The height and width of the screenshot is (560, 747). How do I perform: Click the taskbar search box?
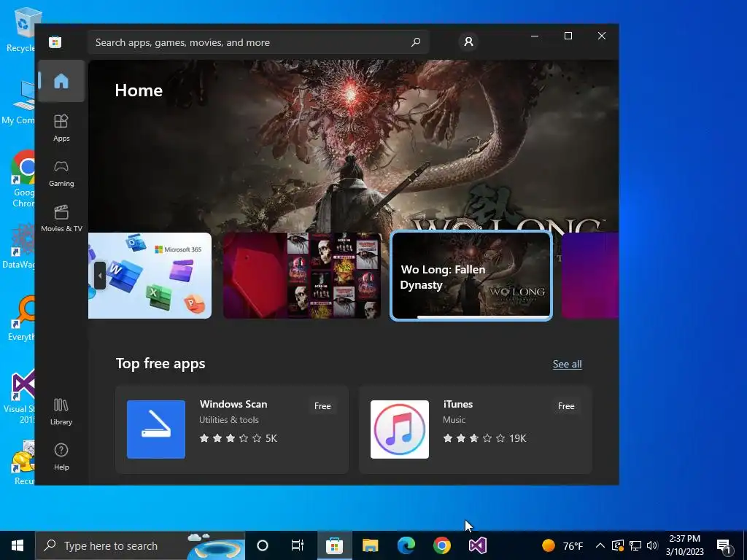coord(140,545)
